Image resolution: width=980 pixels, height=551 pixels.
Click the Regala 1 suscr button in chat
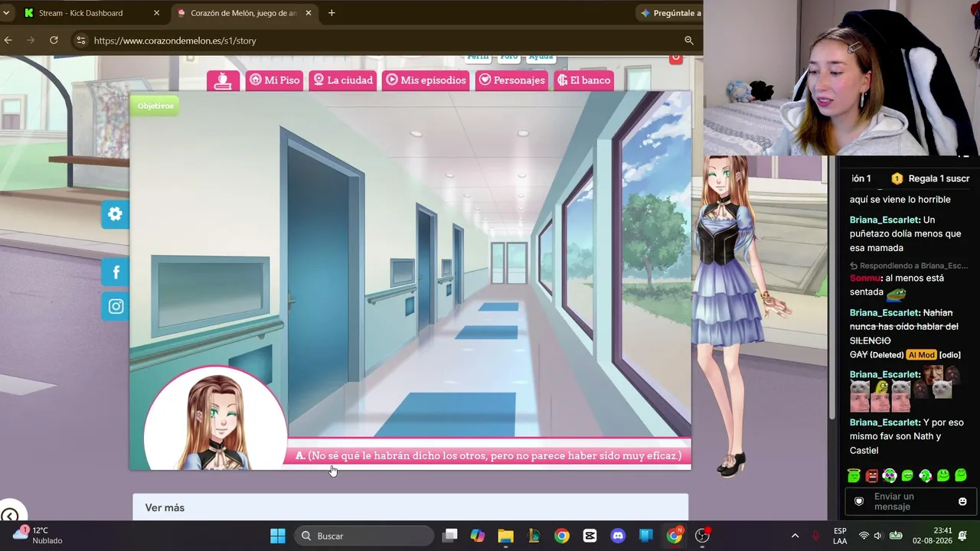[930, 178]
